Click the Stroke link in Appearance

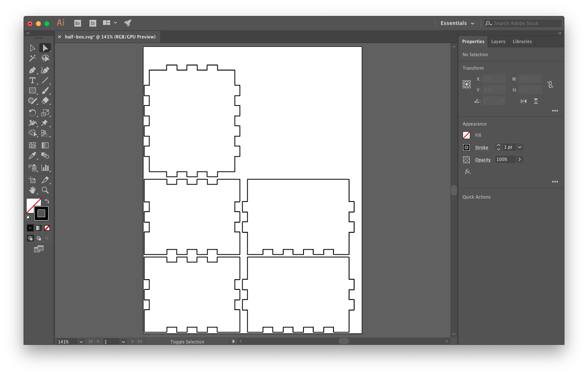point(482,147)
